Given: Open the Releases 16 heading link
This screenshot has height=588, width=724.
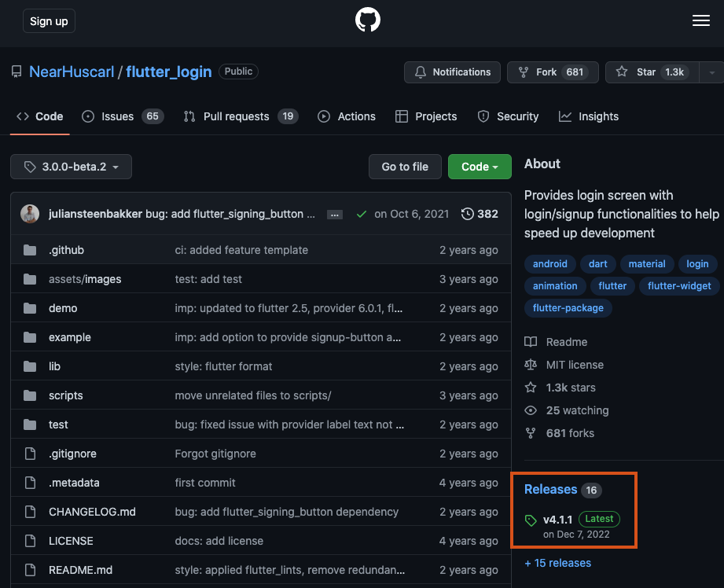Looking at the screenshot, I should pos(563,490).
